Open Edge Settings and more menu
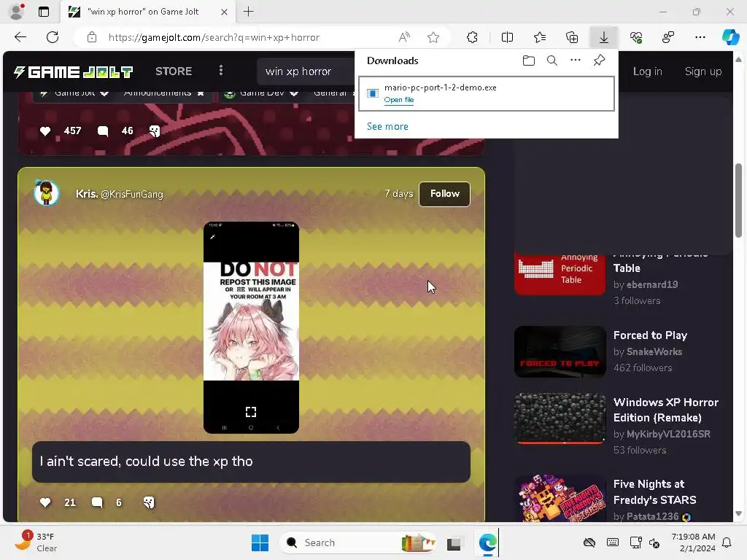Image resolution: width=747 pixels, height=560 pixels. pos(700,37)
